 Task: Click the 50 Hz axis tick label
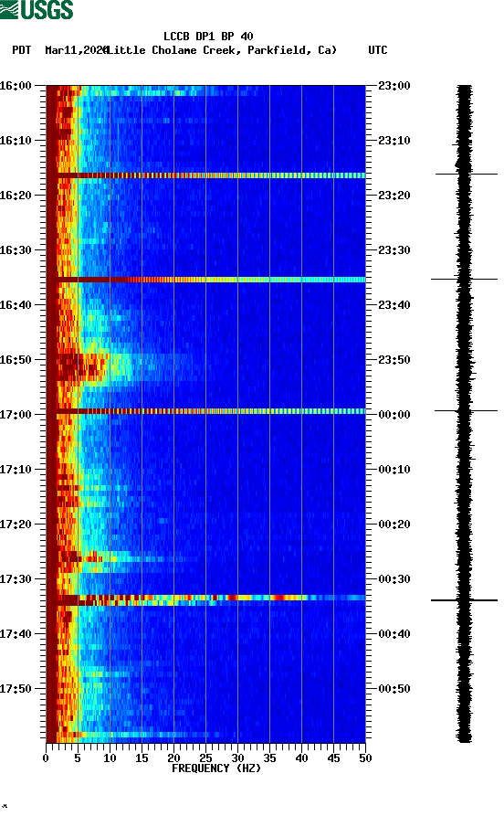pos(365,758)
